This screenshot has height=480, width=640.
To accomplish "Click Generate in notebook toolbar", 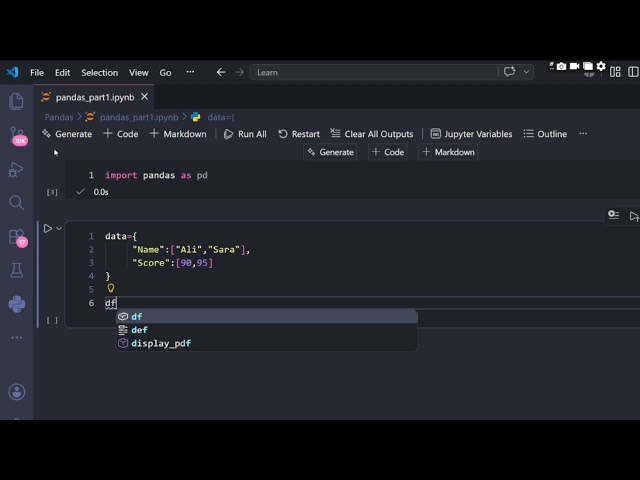I will [67, 134].
